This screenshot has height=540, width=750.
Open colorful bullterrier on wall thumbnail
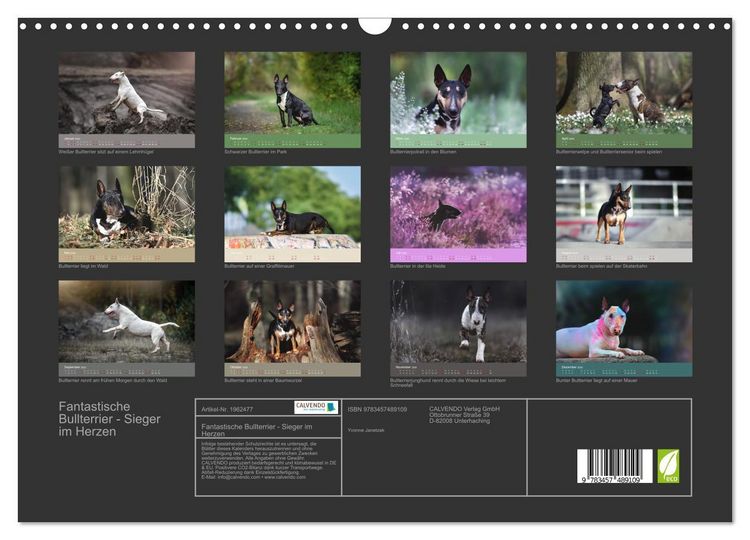[x=624, y=328]
